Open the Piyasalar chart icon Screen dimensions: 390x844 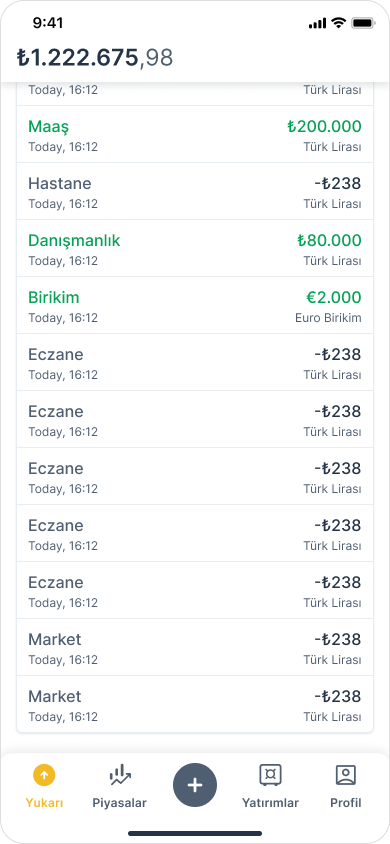(x=119, y=775)
